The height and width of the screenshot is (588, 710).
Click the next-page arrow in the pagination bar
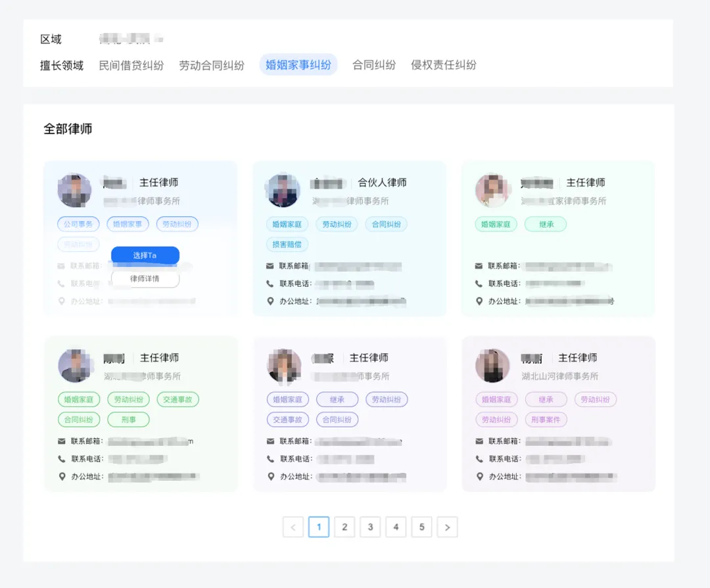tap(447, 527)
